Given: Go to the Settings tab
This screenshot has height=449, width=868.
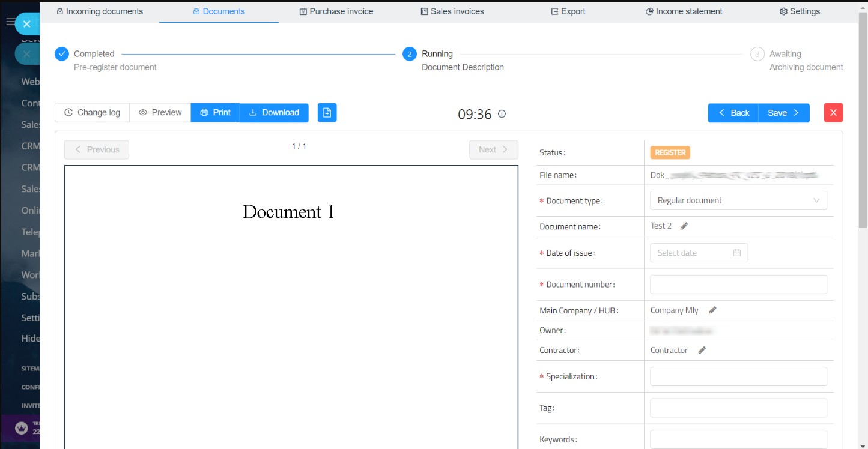Looking at the screenshot, I should pyautogui.click(x=799, y=11).
